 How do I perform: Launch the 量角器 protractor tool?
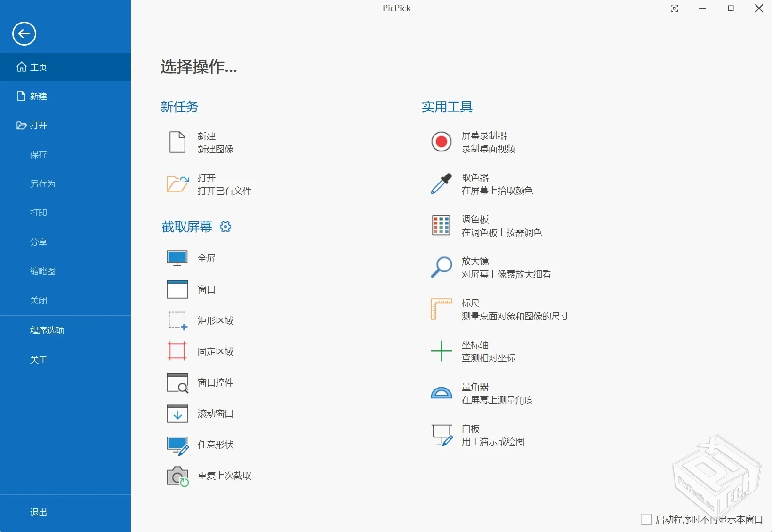475,393
